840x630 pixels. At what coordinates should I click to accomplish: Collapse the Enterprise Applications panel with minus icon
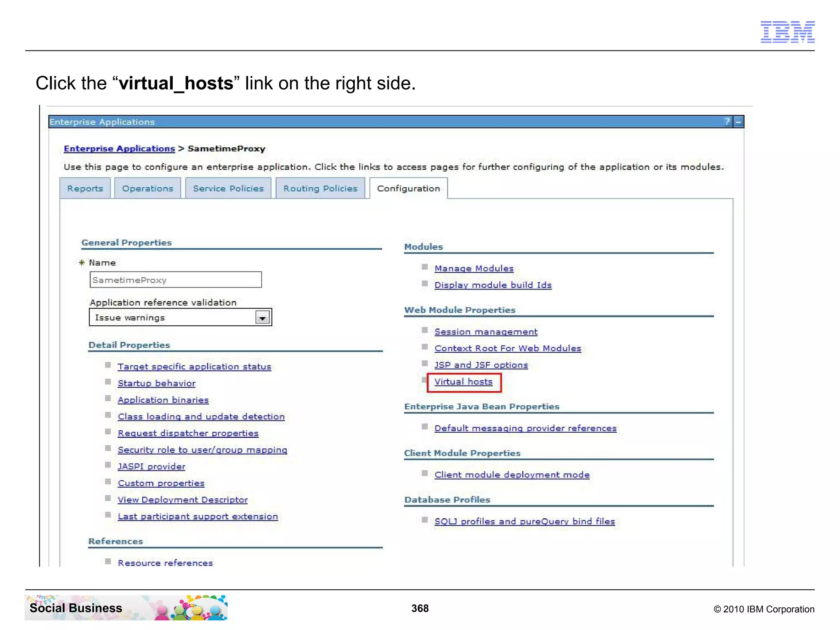point(738,122)
